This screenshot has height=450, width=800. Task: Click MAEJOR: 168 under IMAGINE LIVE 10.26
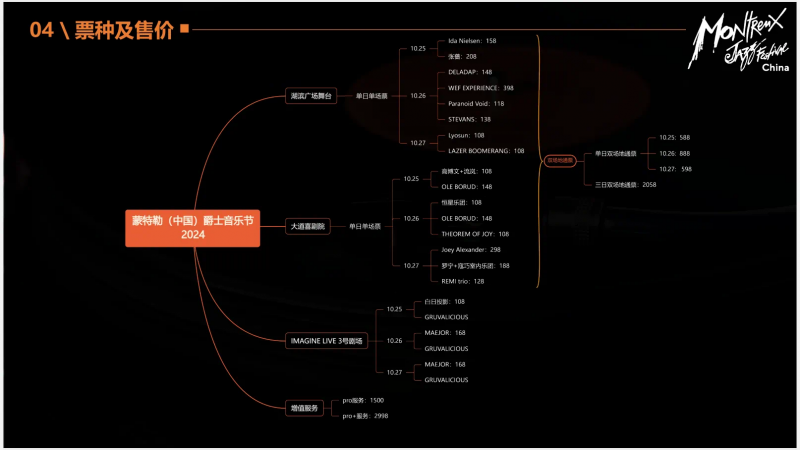[x=445, y=333]
